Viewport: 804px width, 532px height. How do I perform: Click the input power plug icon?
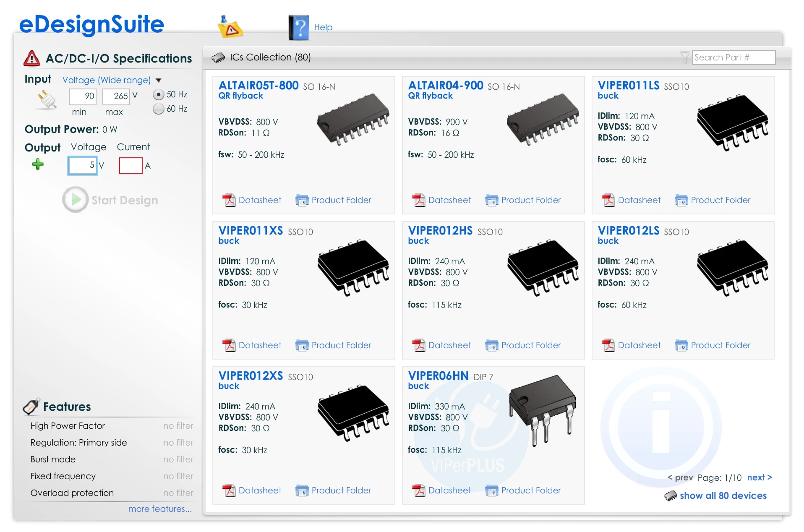click(46, 100)
